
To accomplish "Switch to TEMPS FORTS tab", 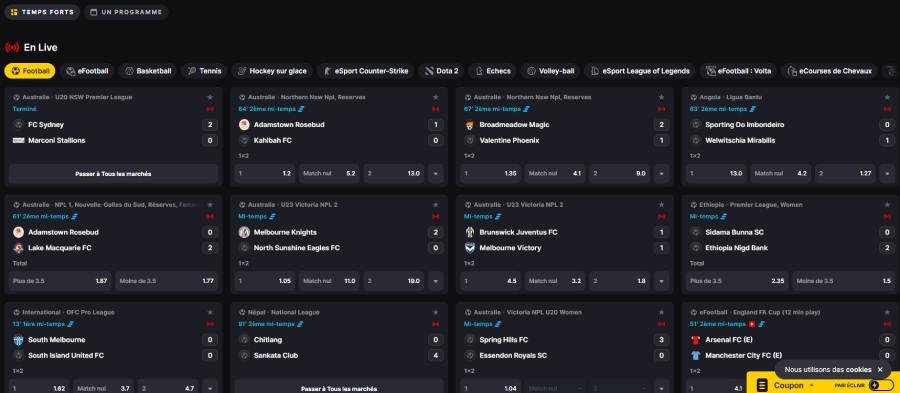I will [x=42, y=12].
